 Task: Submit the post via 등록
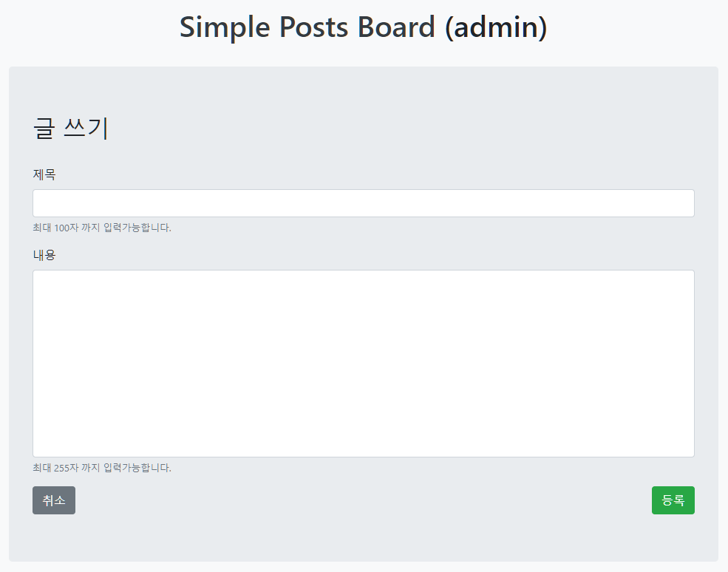click(673, 500)
